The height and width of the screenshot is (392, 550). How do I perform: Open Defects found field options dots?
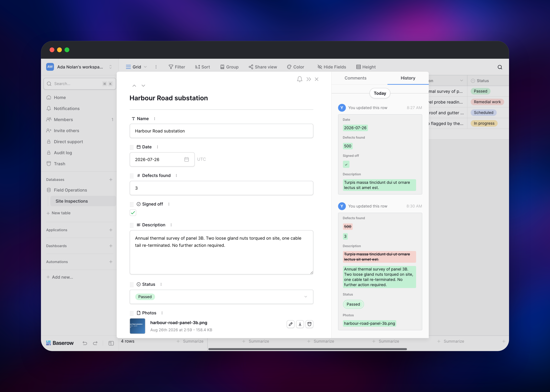click(176, 175)
